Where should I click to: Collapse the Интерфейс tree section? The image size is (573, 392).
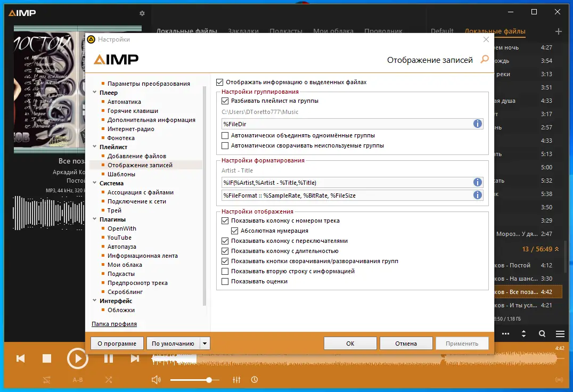click(x=95, y=301)
